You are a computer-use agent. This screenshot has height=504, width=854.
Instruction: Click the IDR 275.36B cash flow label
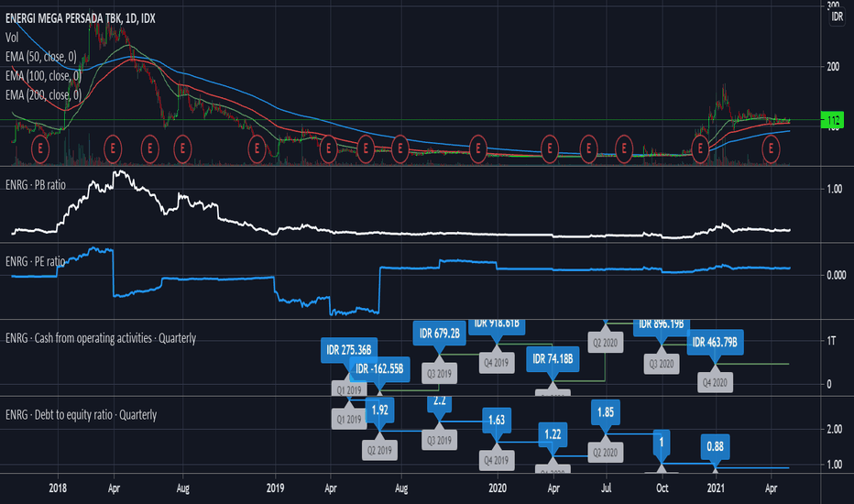tap(349, 350)
